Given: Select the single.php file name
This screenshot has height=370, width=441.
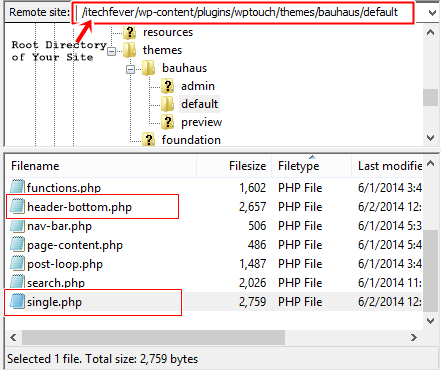Looking at the screenshot, I should [x=54, y=302].
